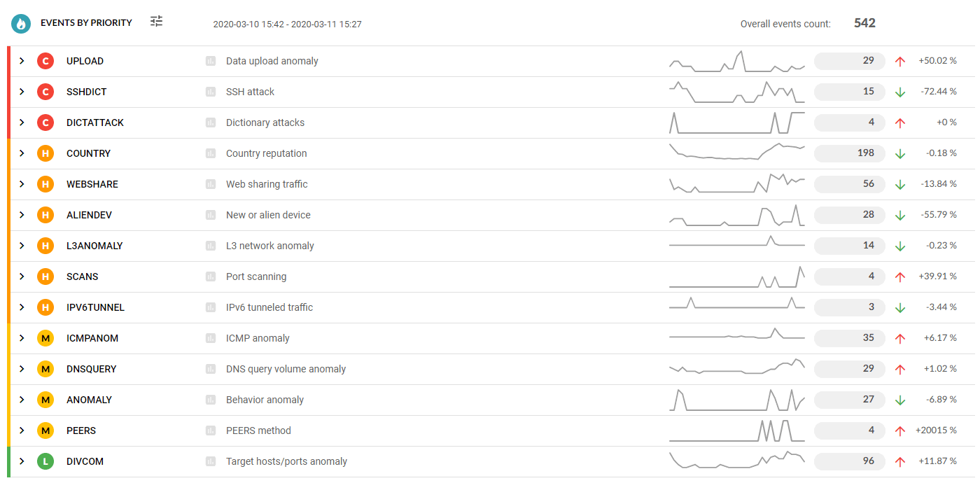Click the yellow M badge for ICMPANOM

coord(45,339)
